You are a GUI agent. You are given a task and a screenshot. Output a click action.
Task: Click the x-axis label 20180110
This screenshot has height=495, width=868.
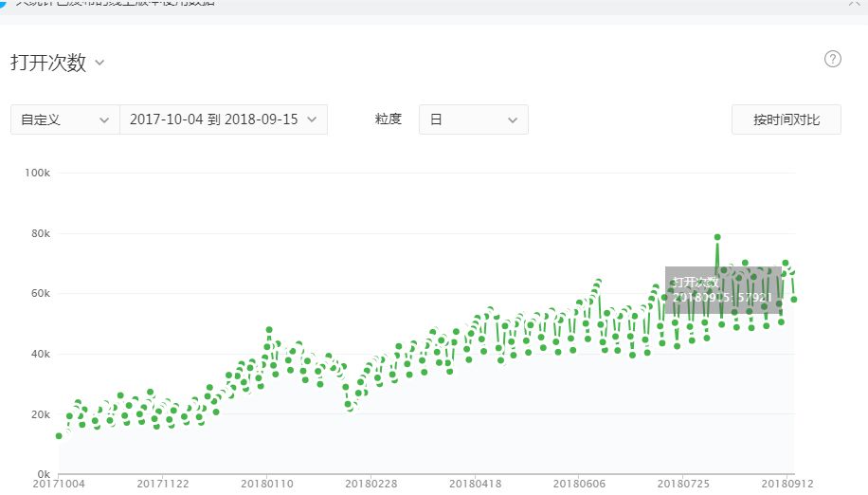267,484
